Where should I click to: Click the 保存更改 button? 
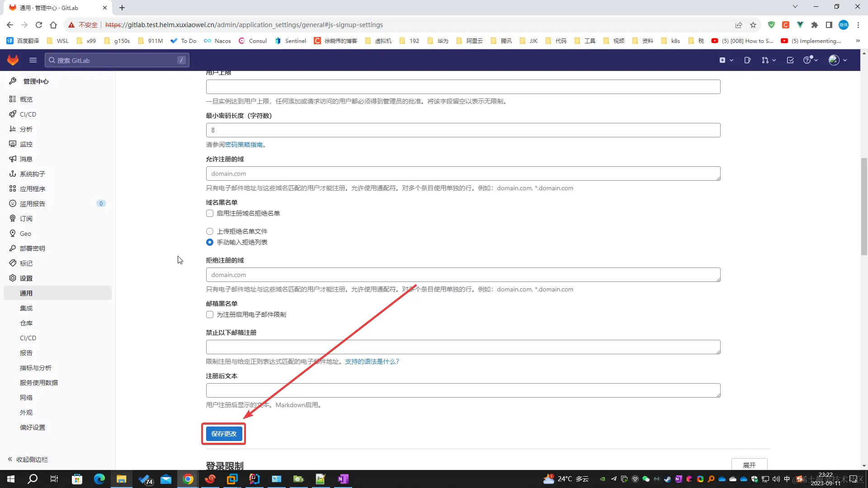[x=224, y=434]
